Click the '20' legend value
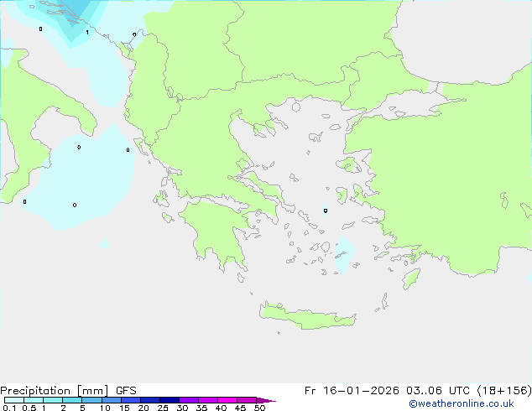 [143, 408]
